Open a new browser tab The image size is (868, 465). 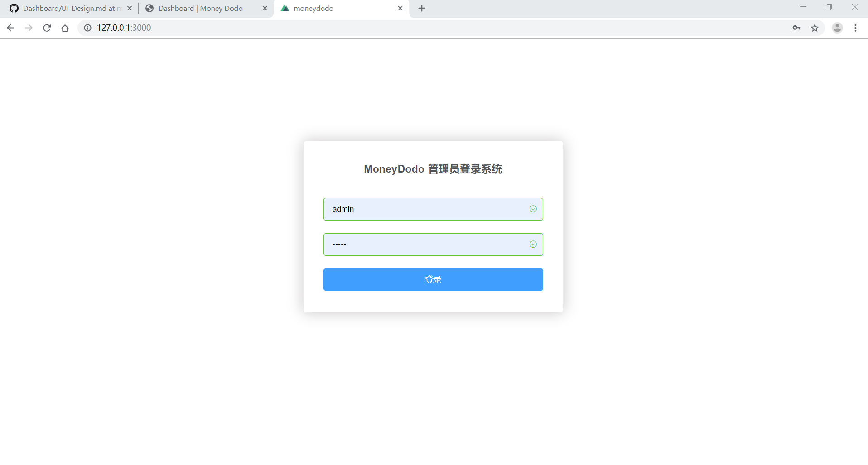(x=422, y=8)
